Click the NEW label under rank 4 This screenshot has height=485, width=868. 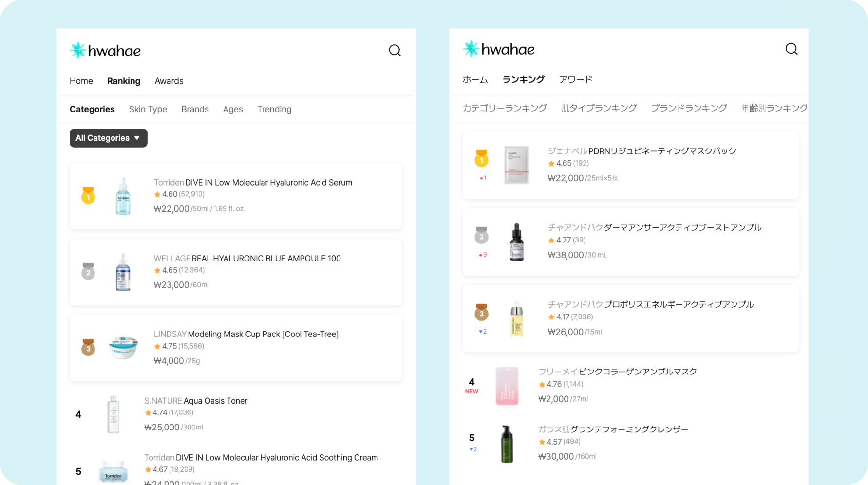472,392
